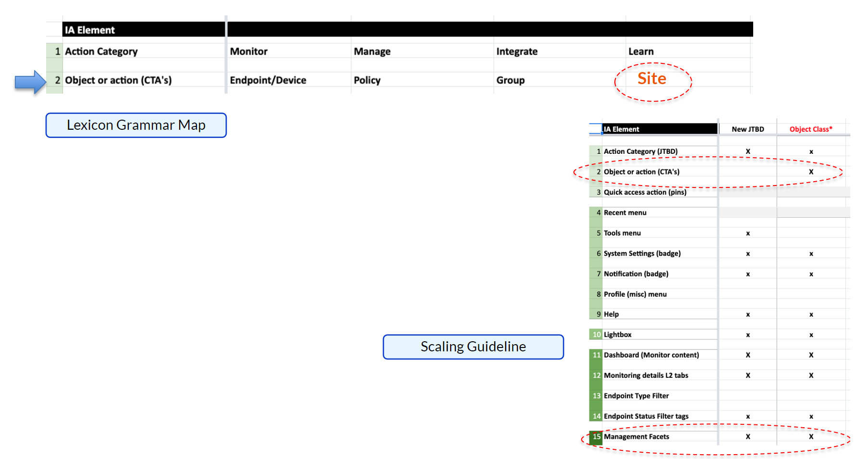Click the Profile (misc) menu row label
This screenshot has height=459, width=868.
635,294
